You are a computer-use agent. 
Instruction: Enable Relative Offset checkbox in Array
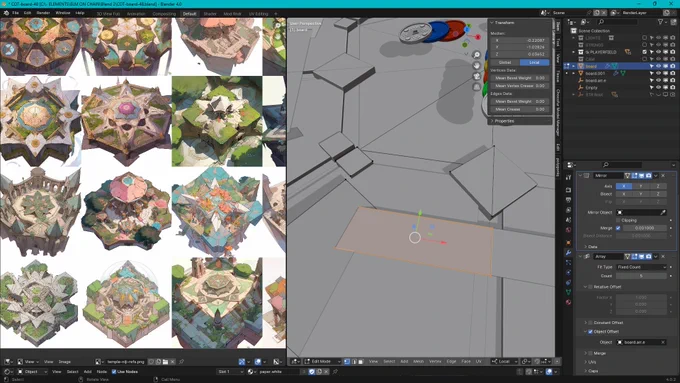590,287
